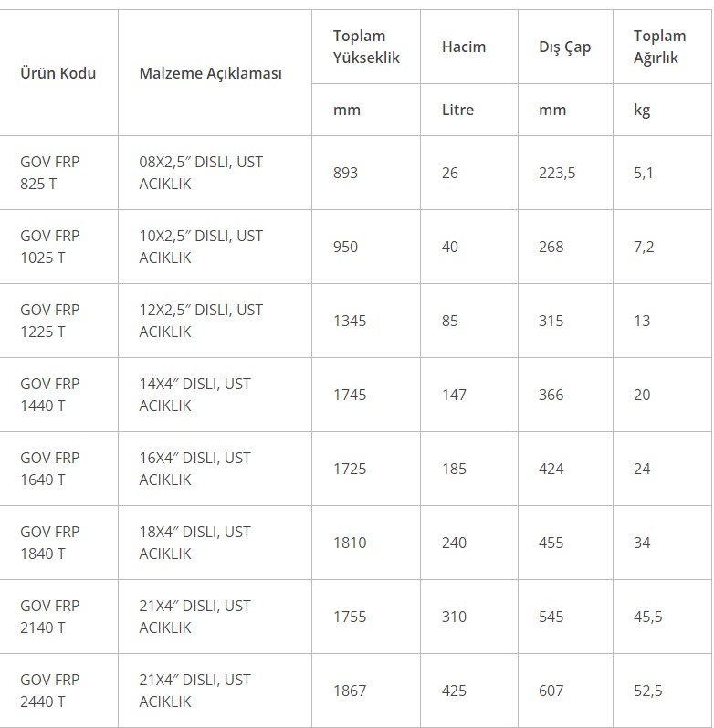Select the Toplam Ağırlık header cell
Image resolution: width=714 pixels, height=728 pixels.
click(x=659, y=47)
